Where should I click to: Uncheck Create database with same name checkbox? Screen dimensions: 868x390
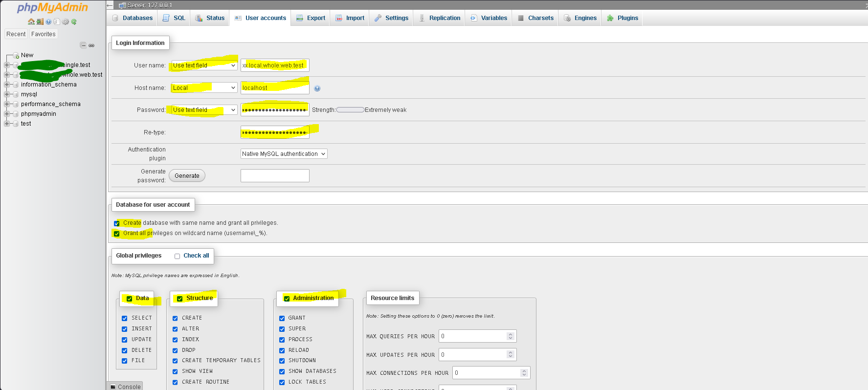click(117, 223)
